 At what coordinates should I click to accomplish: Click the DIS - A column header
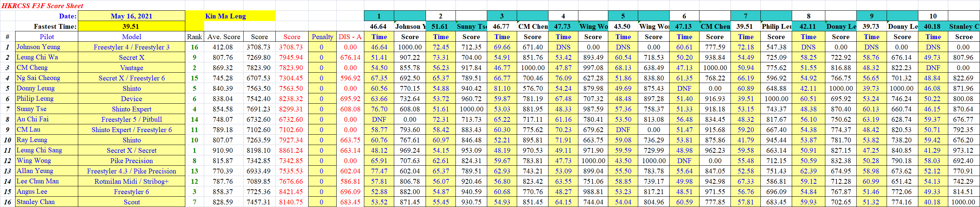pos(350,37)
